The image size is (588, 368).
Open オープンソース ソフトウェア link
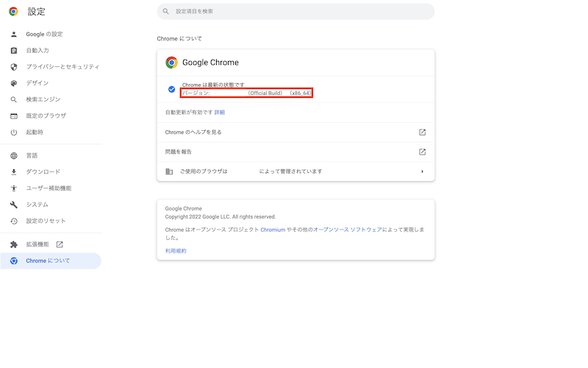tap(348, 230)
